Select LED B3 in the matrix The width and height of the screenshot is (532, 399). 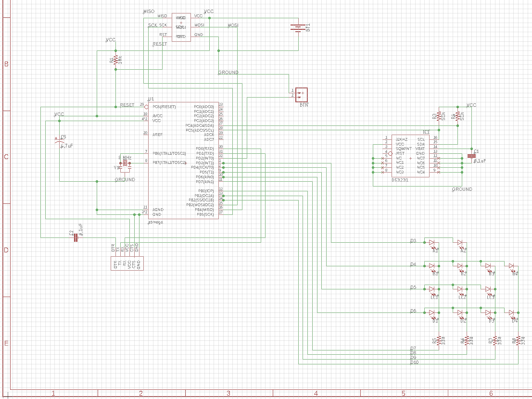click(x=488, y=266)
